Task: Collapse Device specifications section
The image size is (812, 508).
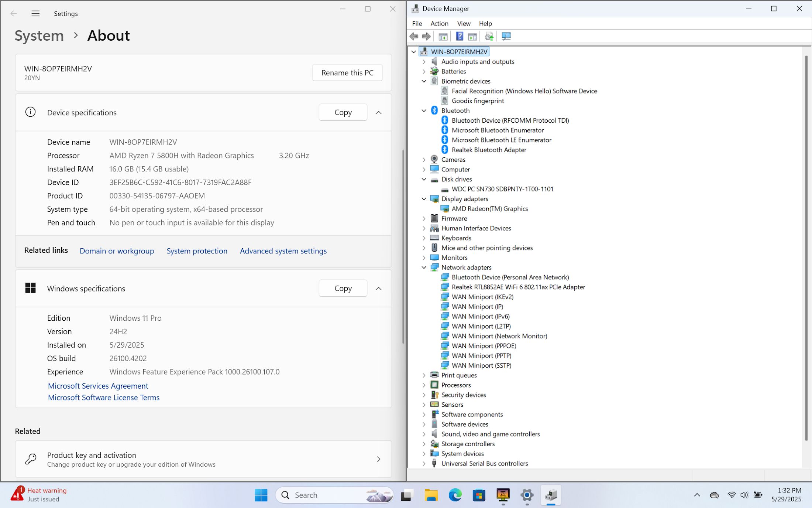Action: pyautogui.click(x=378, y=113)
